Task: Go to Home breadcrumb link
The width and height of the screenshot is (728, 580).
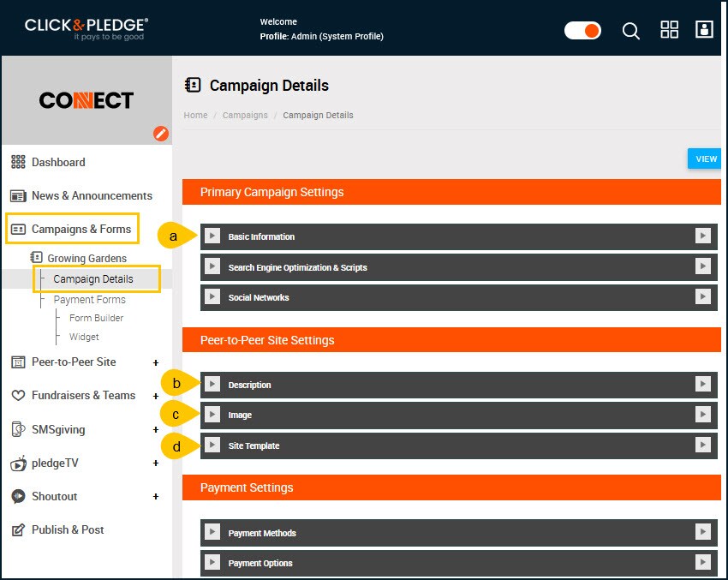Action: coord(195,115)
